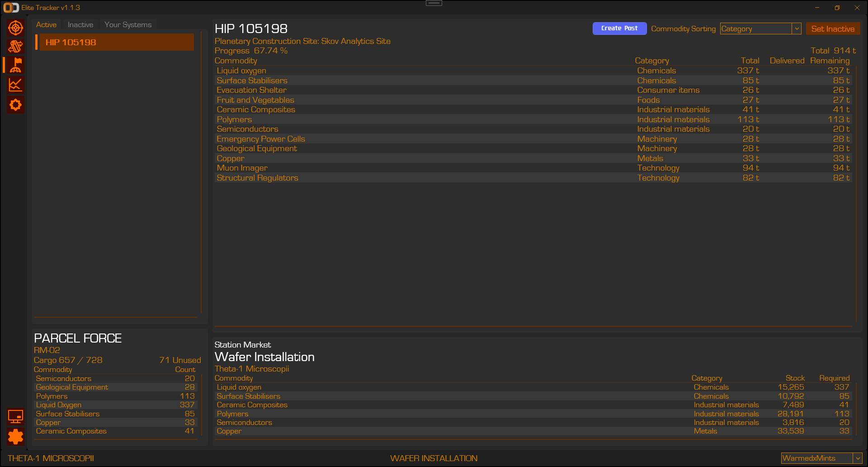The image size is (868, 467).
Task: Select Liquid Oxygen in ship cargo list
Action: click(116, 405)
